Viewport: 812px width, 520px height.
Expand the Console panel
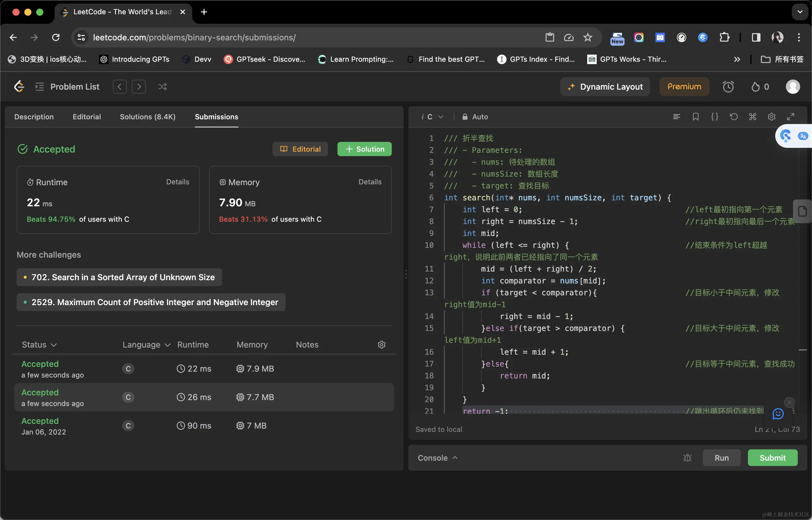(x=437, y=458)
